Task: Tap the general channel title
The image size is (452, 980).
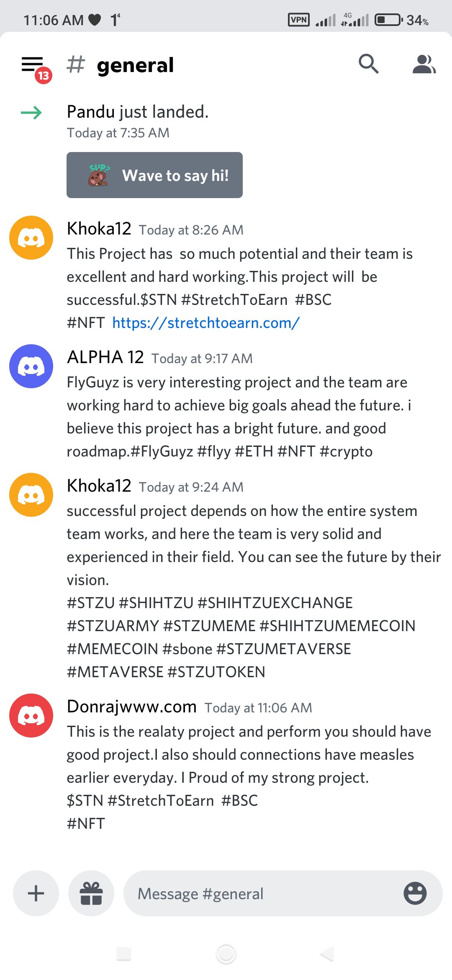Action: click(x=135, y=65)
